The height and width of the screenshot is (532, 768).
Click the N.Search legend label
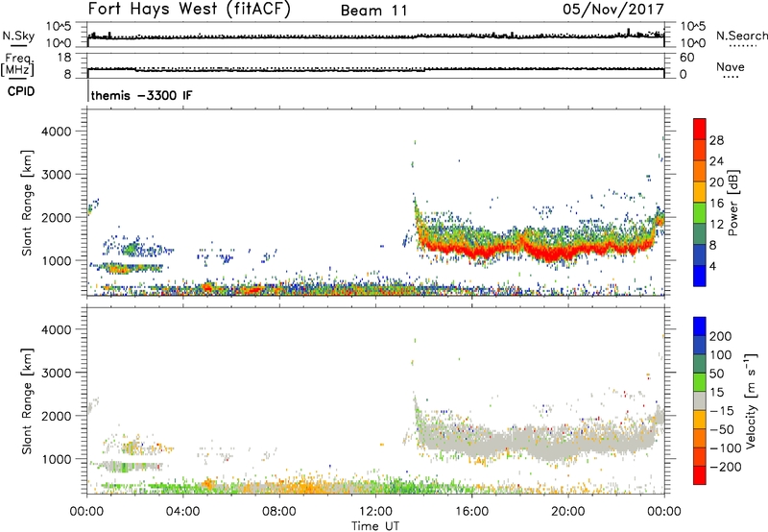point(741,36)
